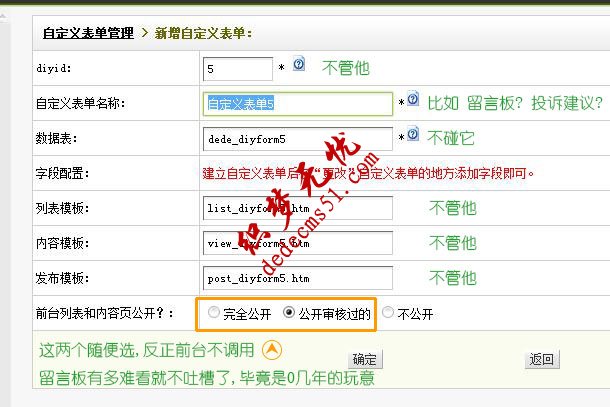The width and height of the screenshot is (610, 407).
Task: Select the 不公开 radio option
Action: coord(388,312)
